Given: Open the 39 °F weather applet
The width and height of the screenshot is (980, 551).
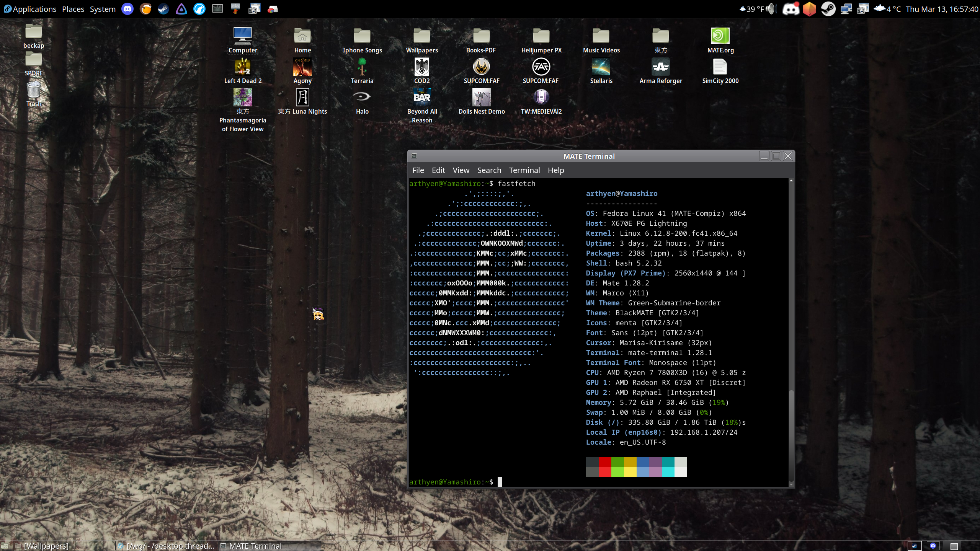Looking at the screenshot, I should (752, 9).
